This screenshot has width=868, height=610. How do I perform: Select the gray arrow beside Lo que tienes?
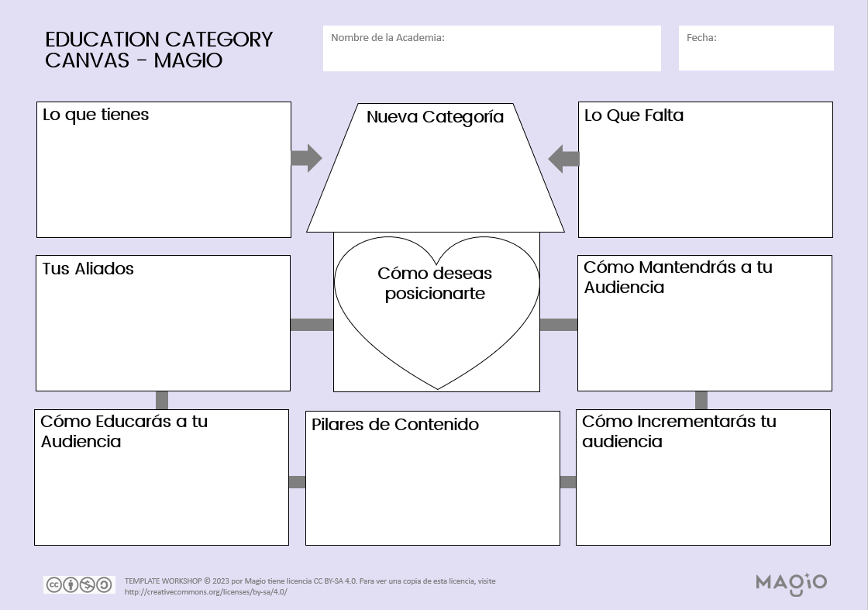(306, 157)
